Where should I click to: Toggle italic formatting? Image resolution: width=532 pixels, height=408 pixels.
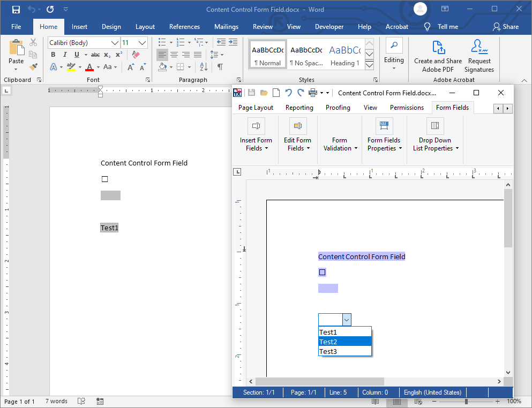(64, 54)
